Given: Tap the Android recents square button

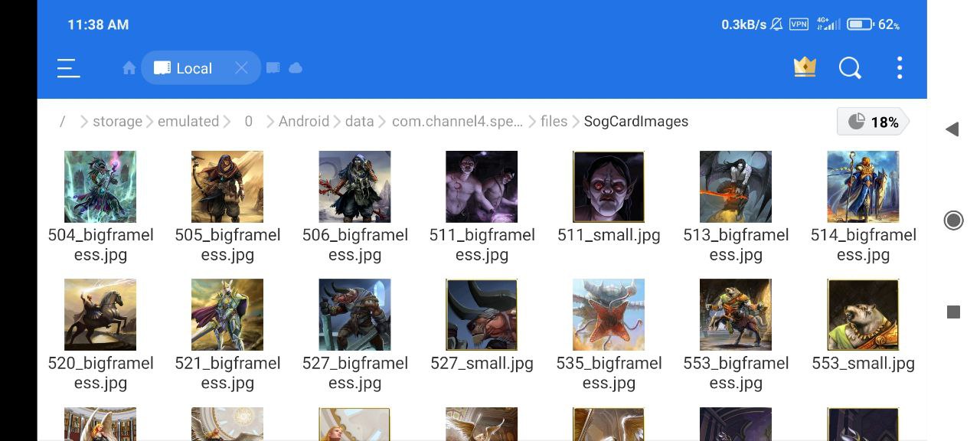Looking at the screenshot, I should point(953,312).
